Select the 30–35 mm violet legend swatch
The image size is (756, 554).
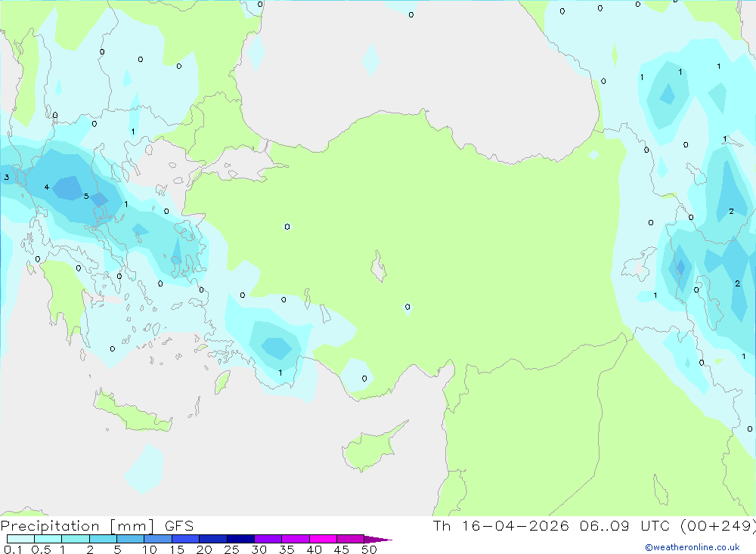click(268, 539)
